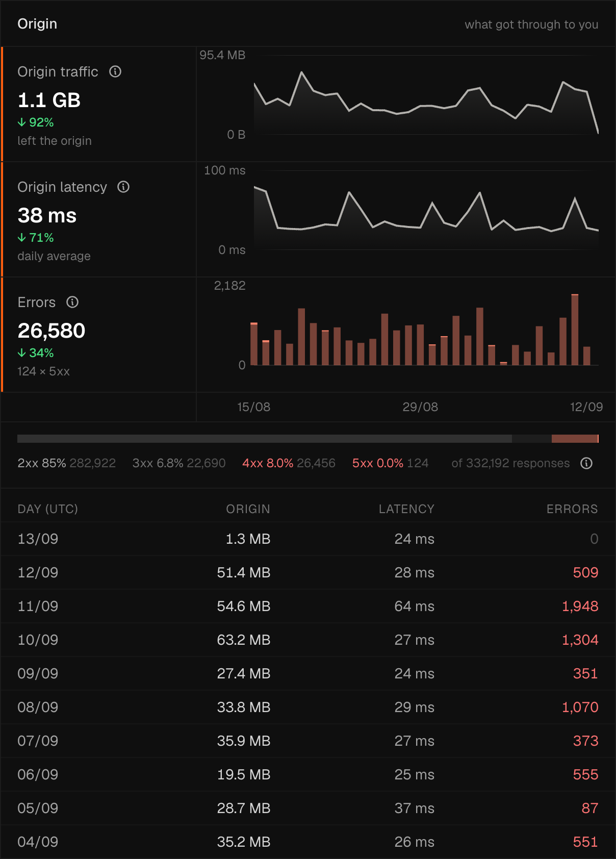
Task: Click the 63.2 MB origin value
Action: coord(244,640)
